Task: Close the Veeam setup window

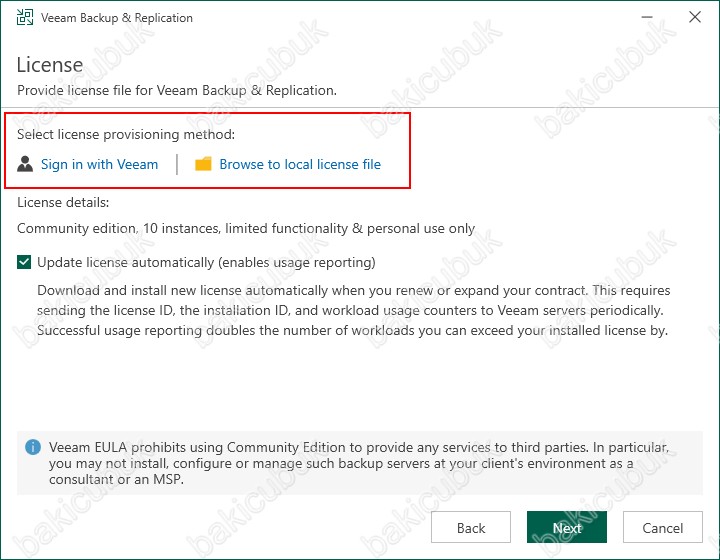Action: (x=695, y=17)
